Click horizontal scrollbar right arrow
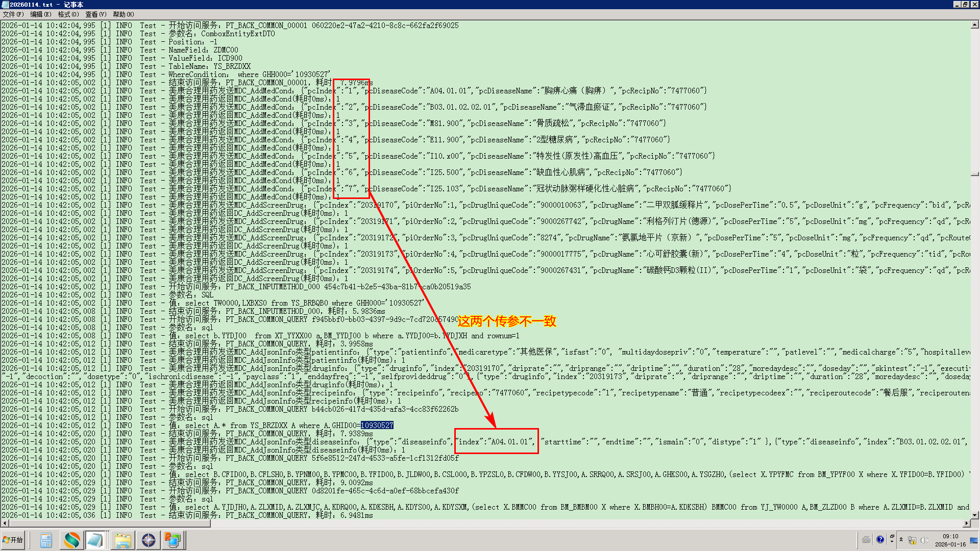This screenshot has width=980, height=551. 966,523
